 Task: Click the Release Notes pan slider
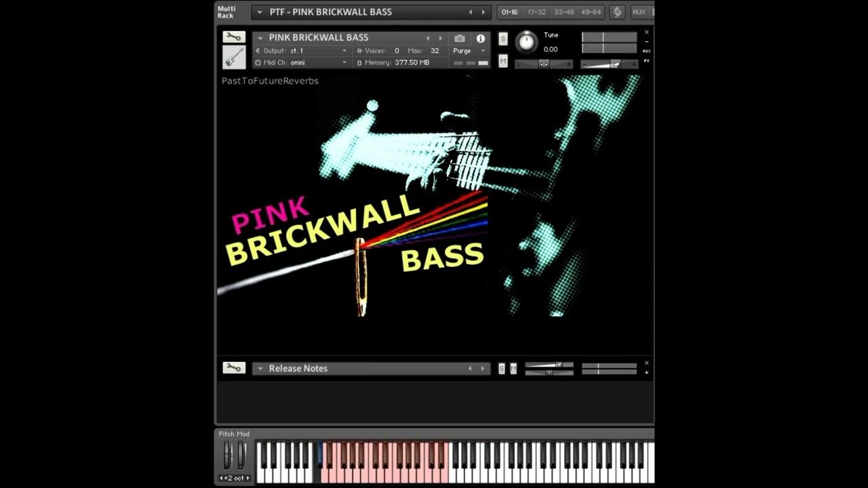click(x=549, y=372)
